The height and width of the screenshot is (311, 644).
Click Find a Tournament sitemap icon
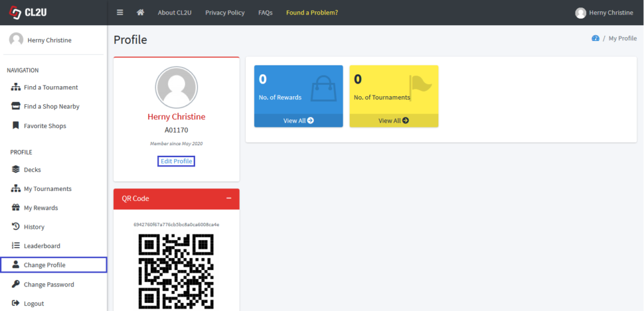pyautogui.click(x=16, y=87)
